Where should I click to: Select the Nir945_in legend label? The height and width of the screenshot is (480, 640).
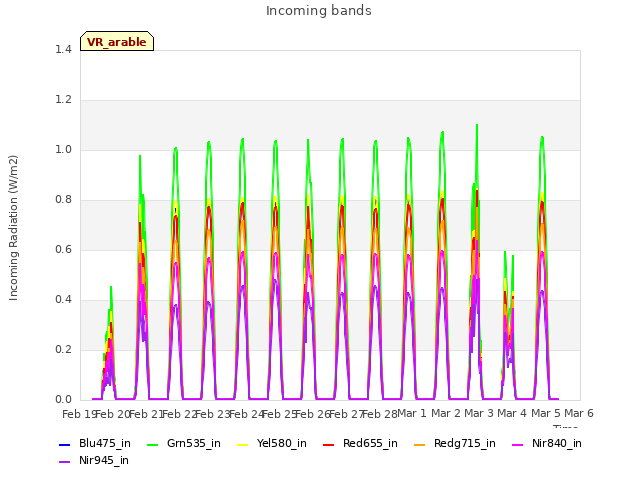click(x=104, y=460)
